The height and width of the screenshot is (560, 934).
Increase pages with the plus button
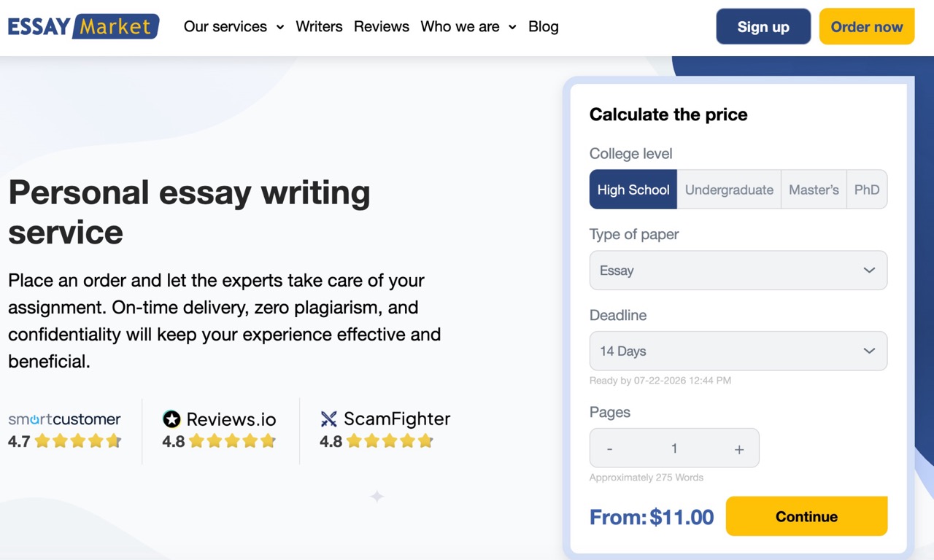click(739, 449)
